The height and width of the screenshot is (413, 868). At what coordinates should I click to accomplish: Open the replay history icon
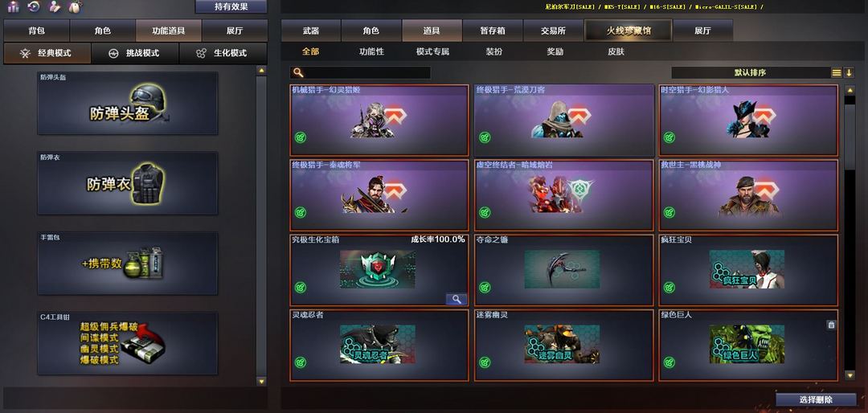33,6
